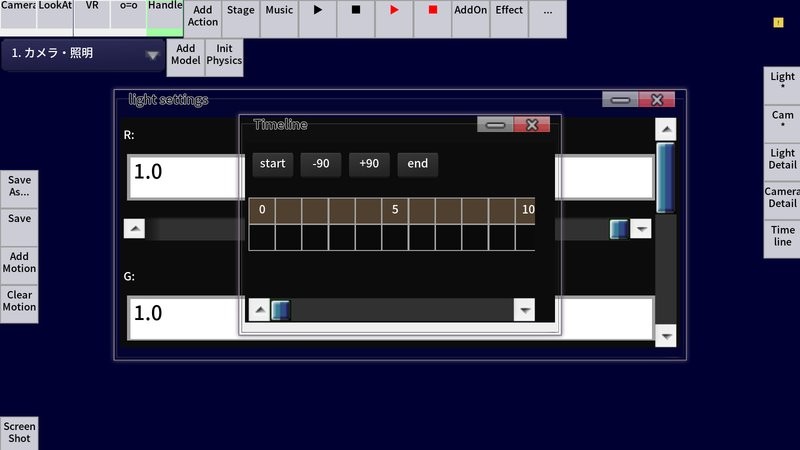
Task: Open the Music menu
Action: pyautogui.click(x=279, y=18)
